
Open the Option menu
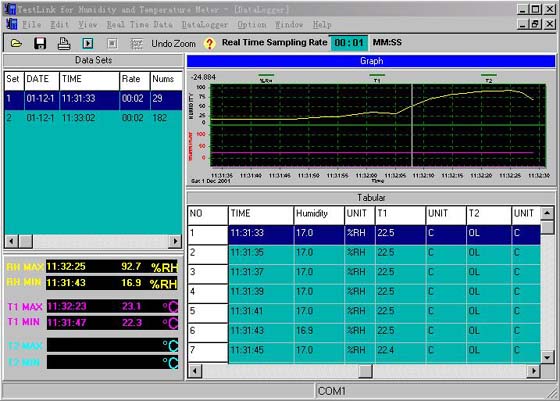click(x=252, y=25)
